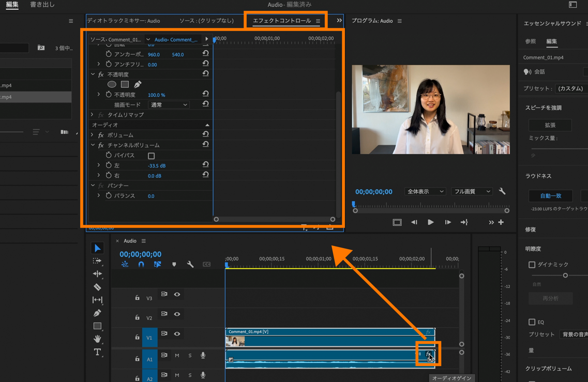Play the program monitor
This screenshot has width=588, height=382.
click(x=430, y=222)
